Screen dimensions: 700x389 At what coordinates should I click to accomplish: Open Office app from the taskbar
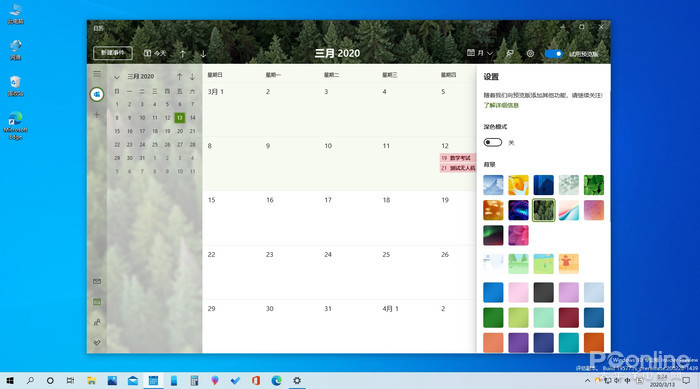pyautogui.click(x=256, y=381)
